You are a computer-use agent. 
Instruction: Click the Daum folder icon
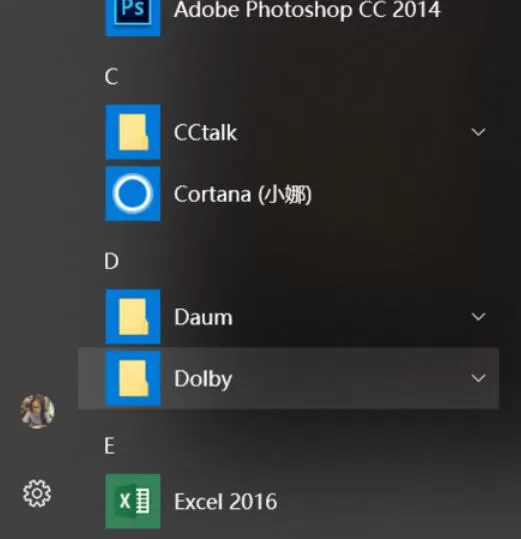tap(133, 317)
